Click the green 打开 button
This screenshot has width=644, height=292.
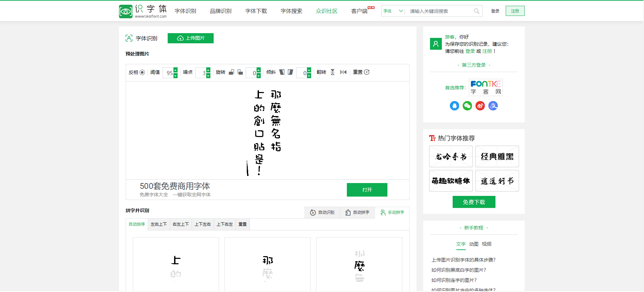(x=367, y=190)
